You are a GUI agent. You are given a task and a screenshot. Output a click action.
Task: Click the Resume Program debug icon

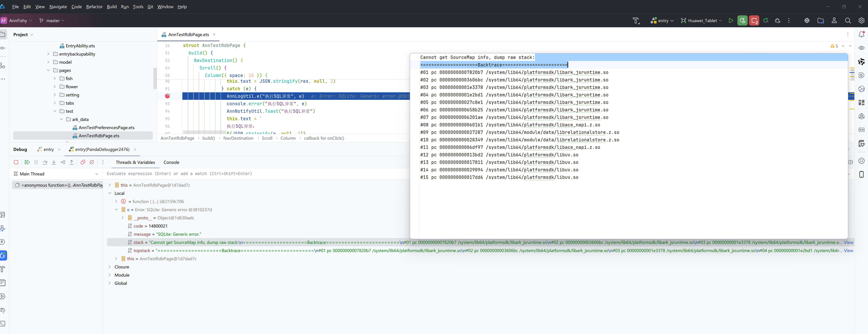tap(27, 162)
